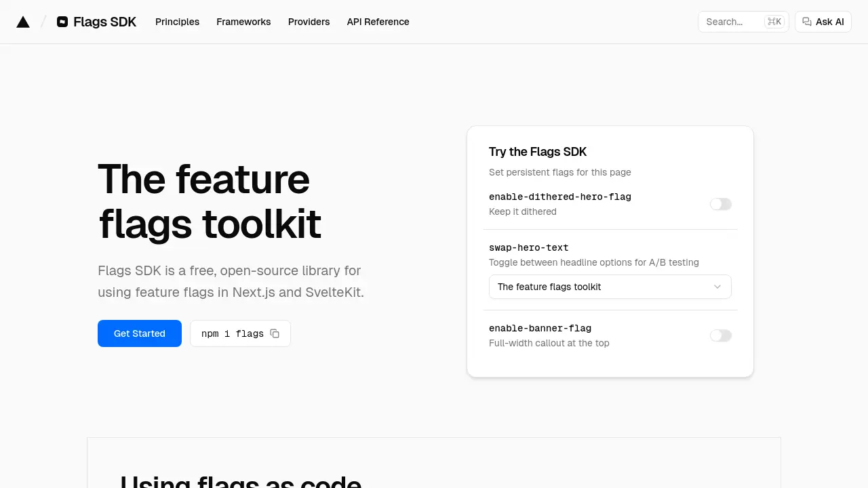The width and height of the screenshot is (868, 488).
Task: Toggle the enable-dithered-hero-flag switch
Action: (x=721, y=204)
